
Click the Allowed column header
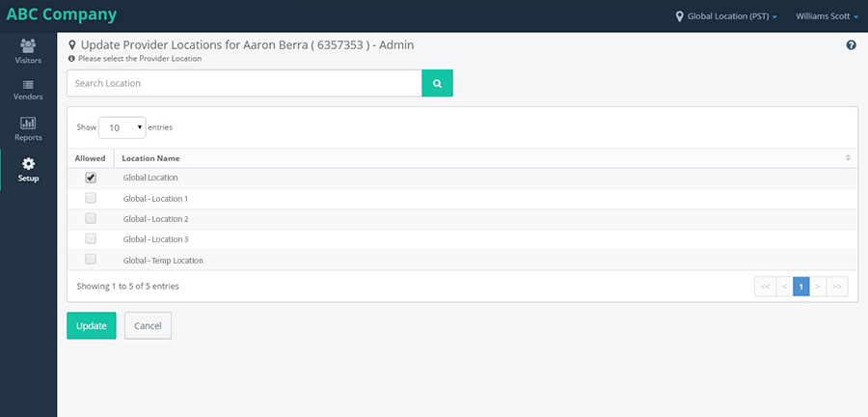91,158
